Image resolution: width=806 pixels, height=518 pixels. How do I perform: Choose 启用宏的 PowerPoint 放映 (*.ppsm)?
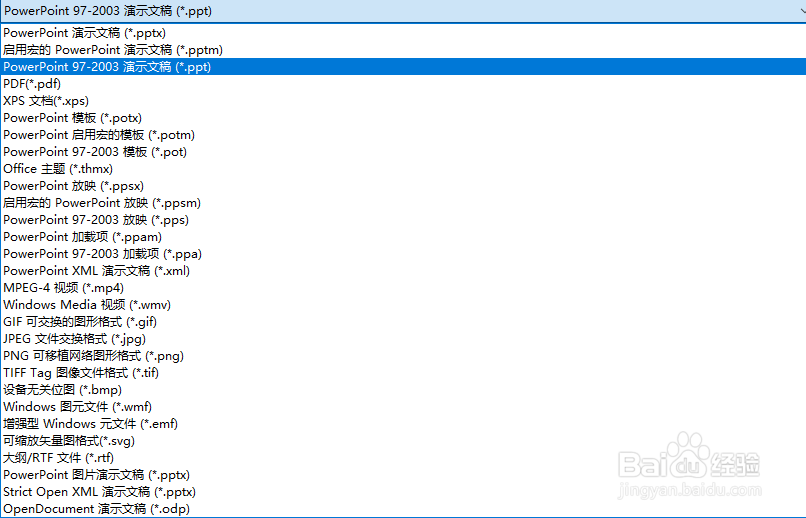[x=403, y=202]
